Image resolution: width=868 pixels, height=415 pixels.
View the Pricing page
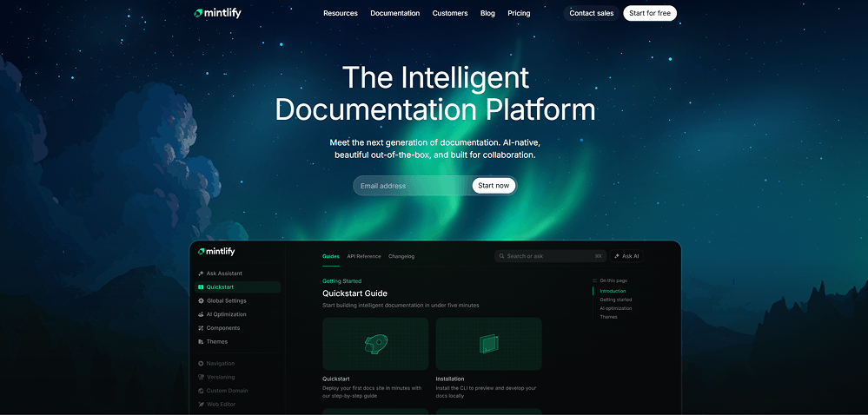519,13
